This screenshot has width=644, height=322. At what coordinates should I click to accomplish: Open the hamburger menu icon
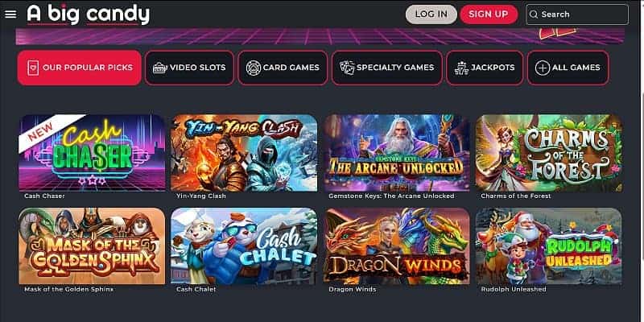pos(10,14)
